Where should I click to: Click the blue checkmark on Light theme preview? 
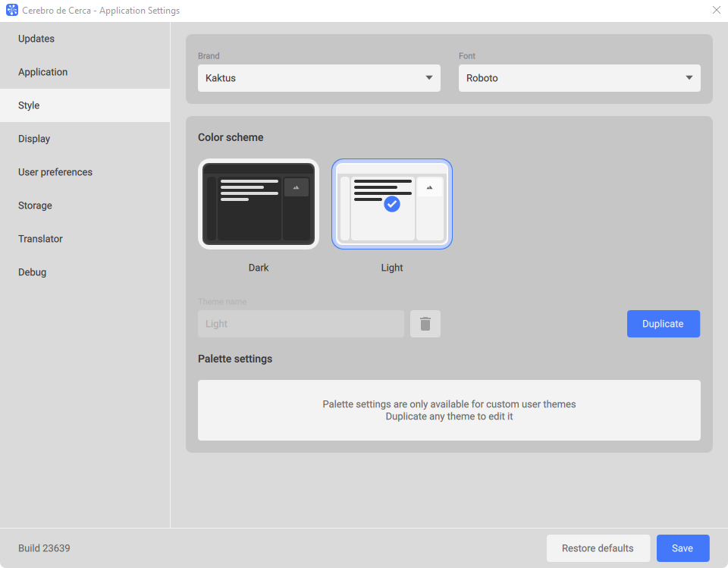[x=392, y=202]
